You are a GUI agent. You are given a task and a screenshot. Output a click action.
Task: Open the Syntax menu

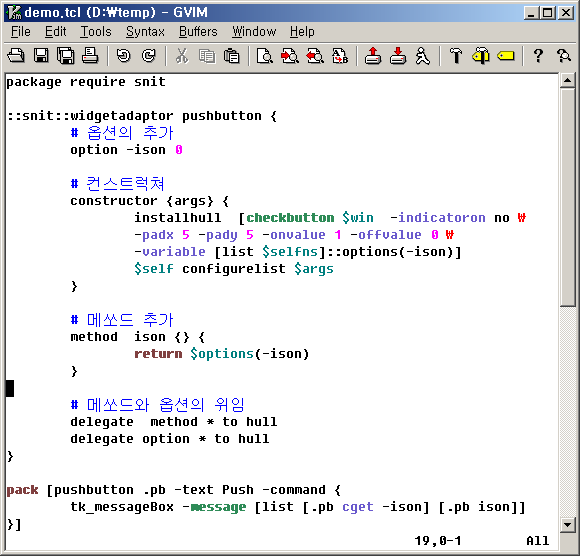pos(145,32)
